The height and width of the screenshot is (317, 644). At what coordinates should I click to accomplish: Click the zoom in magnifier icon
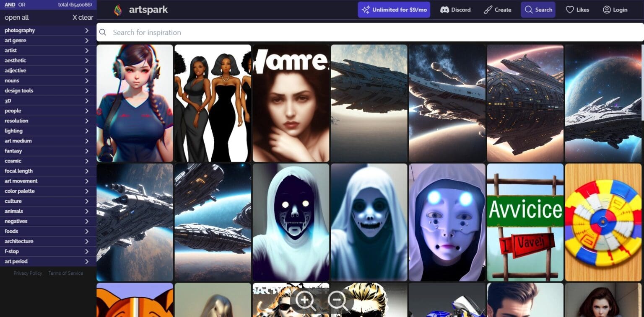[305, 300]
